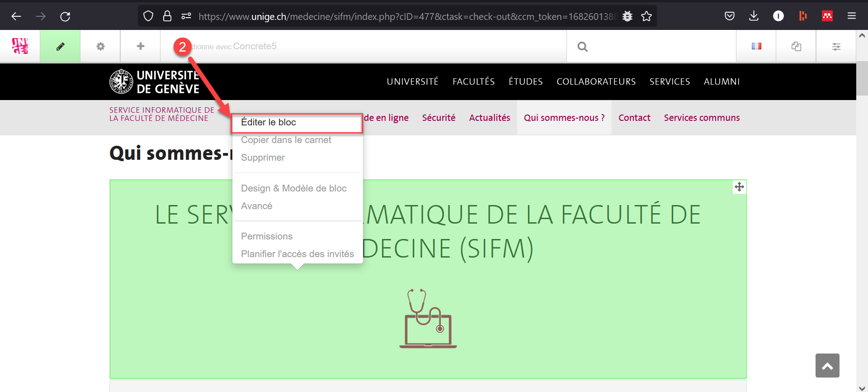
Task: Open the Contact link
Action: (634, 118)
